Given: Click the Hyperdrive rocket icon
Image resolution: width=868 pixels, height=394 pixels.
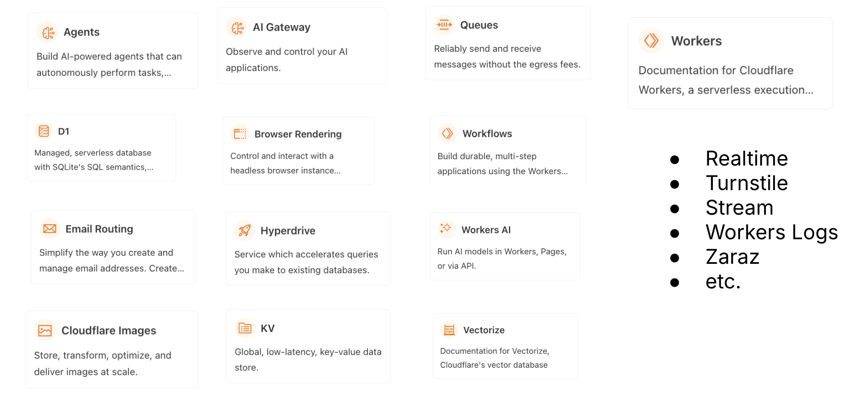Looking at the screenshot, I should (244, 230).
